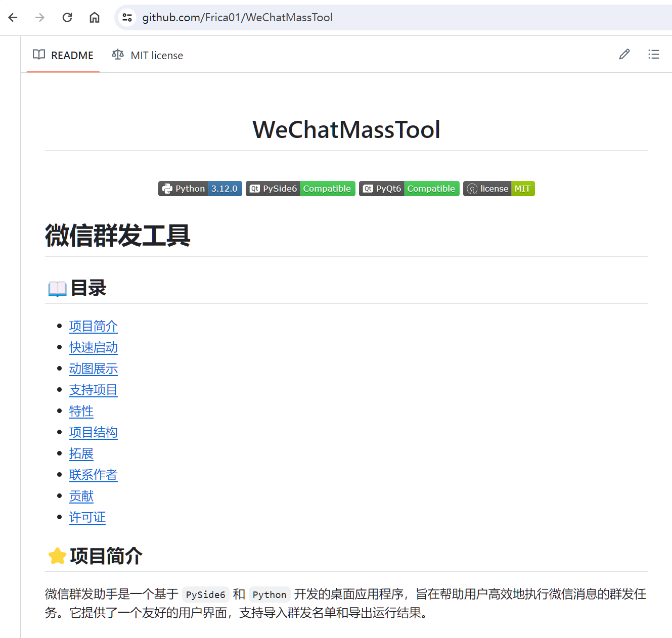Click the address bar URL text

coord(237,18)
